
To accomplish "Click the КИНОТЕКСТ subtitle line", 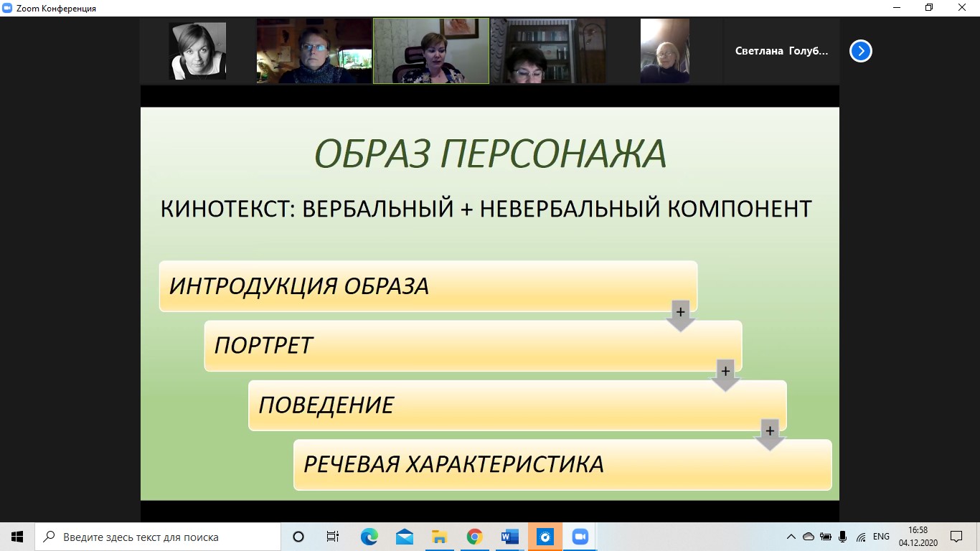I will (486, 209).
